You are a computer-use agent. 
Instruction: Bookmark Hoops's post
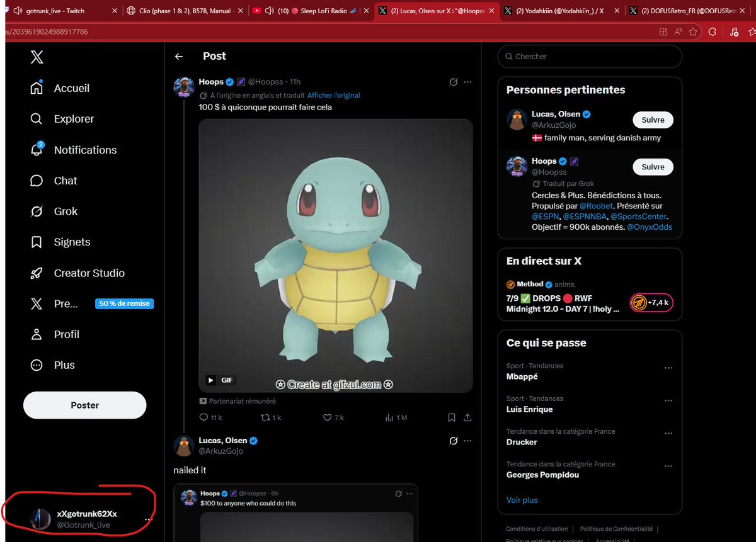point(452,417)
